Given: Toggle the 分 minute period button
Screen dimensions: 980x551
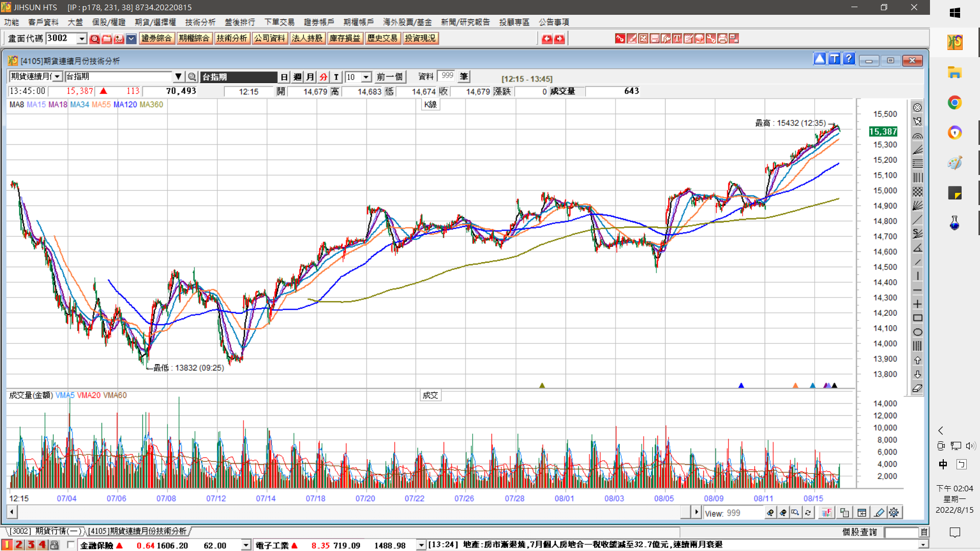Looking at the screenshot, I should click(323, 77).
